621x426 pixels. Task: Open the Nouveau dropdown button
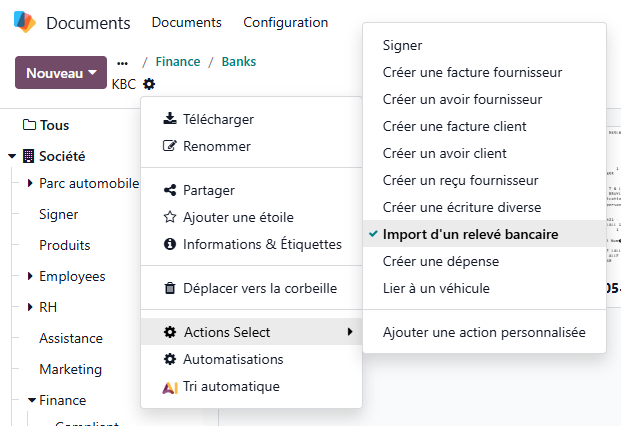click(x=61, y=73)
